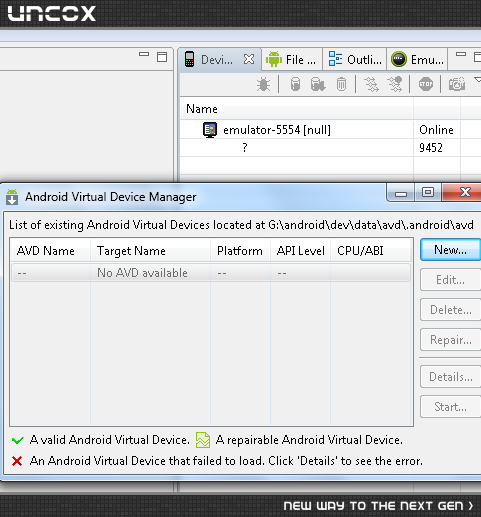Image resolution: width=481 pixels, height=517 pixels.
Task: Minimize the left editor panel
Action: (x=144, y=54)
